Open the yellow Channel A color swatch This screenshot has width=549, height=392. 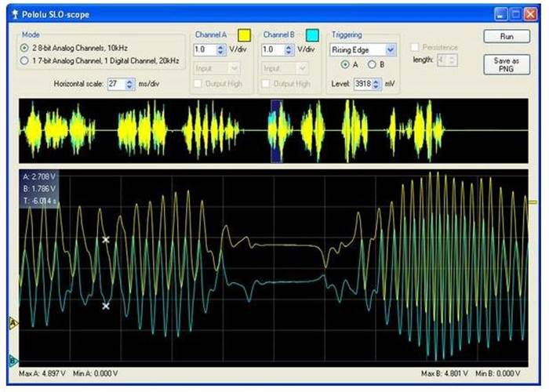point(245,35)
